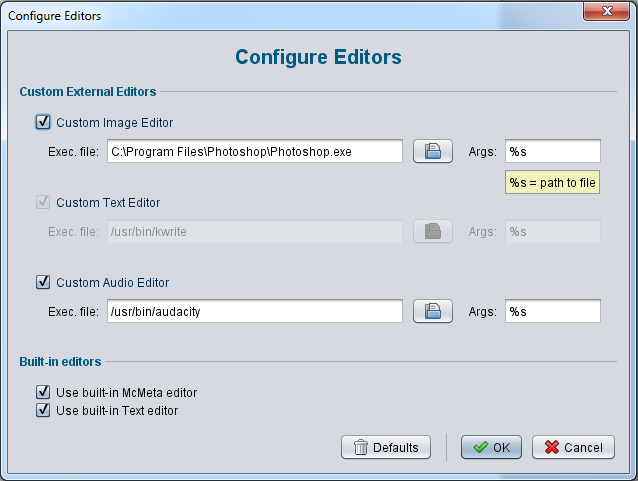Click disabled browse icon for Text Editor
This screenshot has height=481, width=638.
(x=432, y=231)
